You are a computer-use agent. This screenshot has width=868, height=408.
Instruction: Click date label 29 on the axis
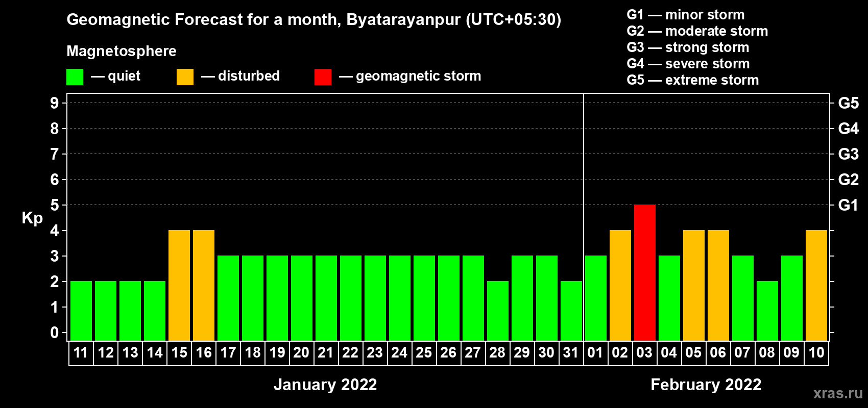[522, 353]
